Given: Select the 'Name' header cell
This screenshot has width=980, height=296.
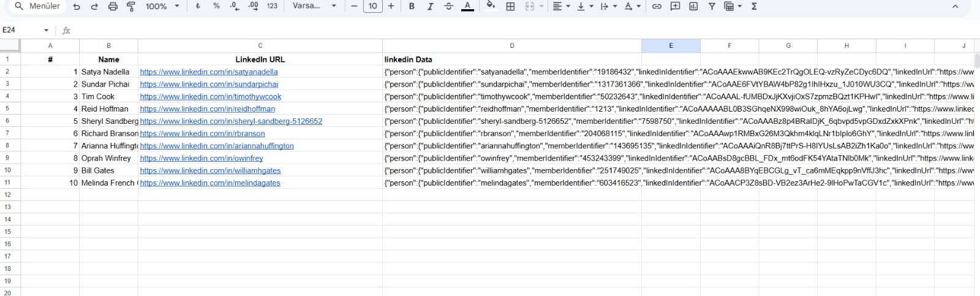Looking at the screenshot, I should pos(108,59).
